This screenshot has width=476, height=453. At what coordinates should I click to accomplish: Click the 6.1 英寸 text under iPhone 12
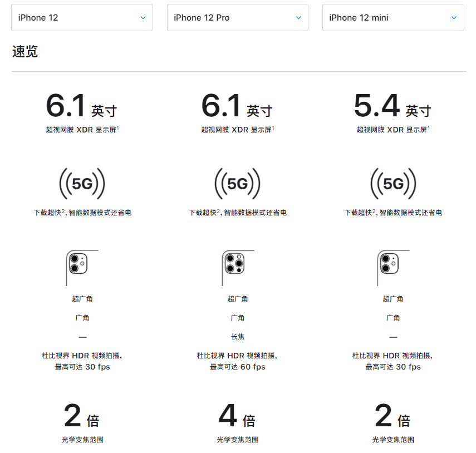click(x=82, y=106)
